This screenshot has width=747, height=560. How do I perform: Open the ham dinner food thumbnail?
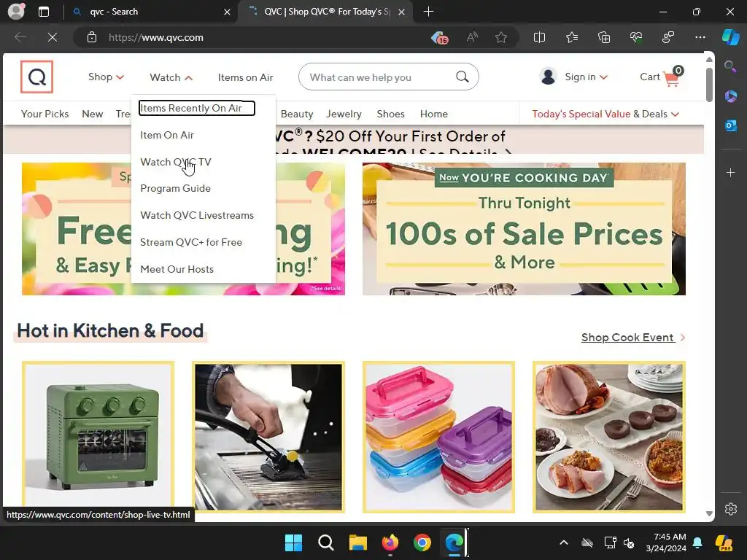tap(609, 437)
